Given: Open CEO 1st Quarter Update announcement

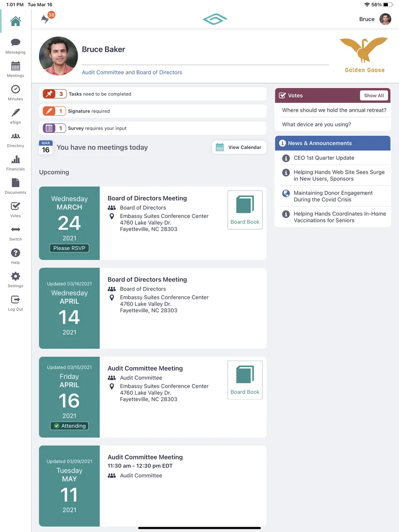Looking at the screenshot, I should click(x=324, y=158).
